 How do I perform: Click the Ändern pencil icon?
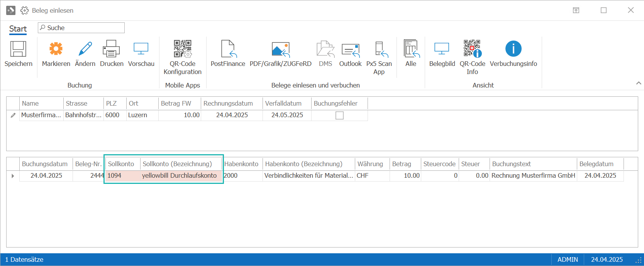tap(85, 49)
